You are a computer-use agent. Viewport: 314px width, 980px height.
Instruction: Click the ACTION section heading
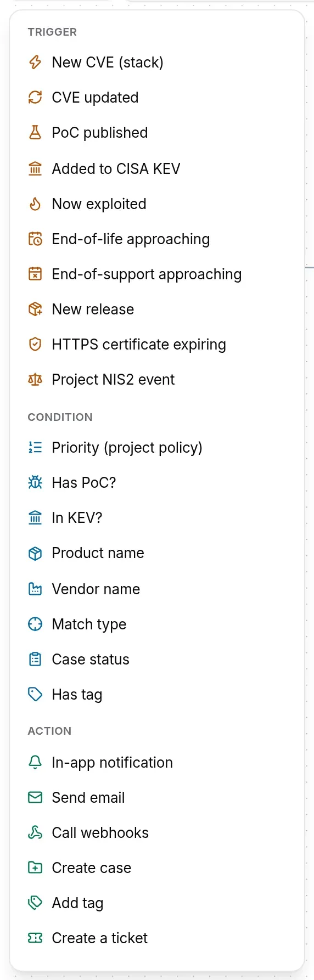[x=50, y=731]
